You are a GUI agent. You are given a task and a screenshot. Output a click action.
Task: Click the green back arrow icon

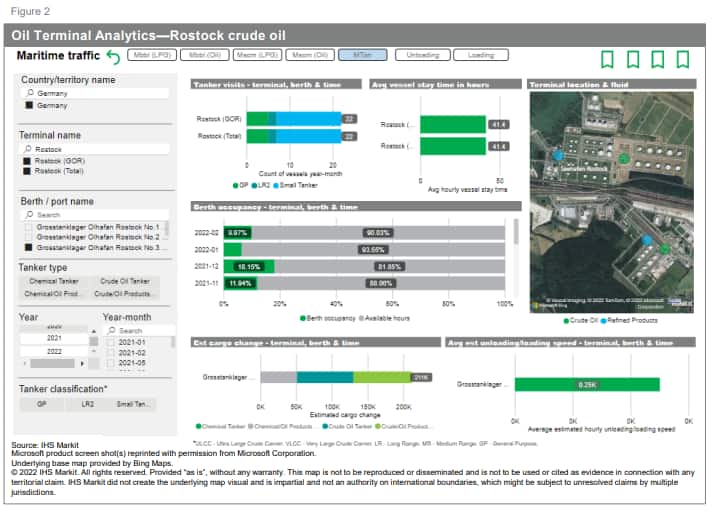(113, 59)
